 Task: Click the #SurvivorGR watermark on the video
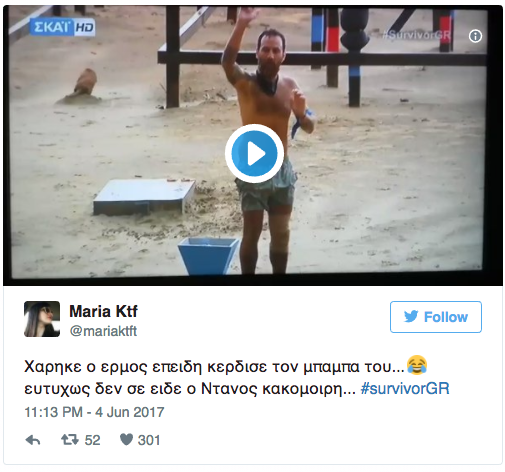click(x=416, y=35)
